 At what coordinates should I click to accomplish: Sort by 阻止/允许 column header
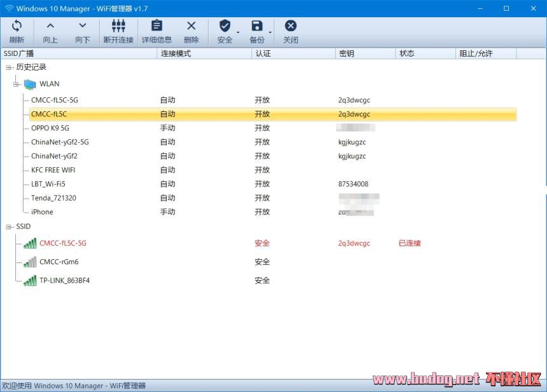(486, 53)
